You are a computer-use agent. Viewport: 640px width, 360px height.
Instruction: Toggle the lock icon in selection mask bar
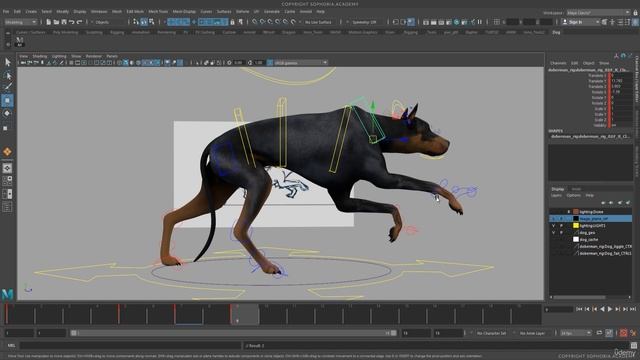click(x=232, y=22)
